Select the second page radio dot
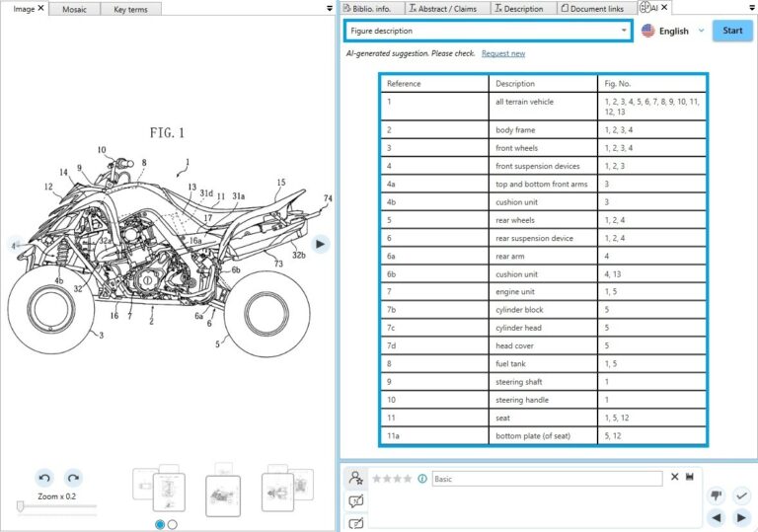758x532 pixels. [x=173, y=524]
